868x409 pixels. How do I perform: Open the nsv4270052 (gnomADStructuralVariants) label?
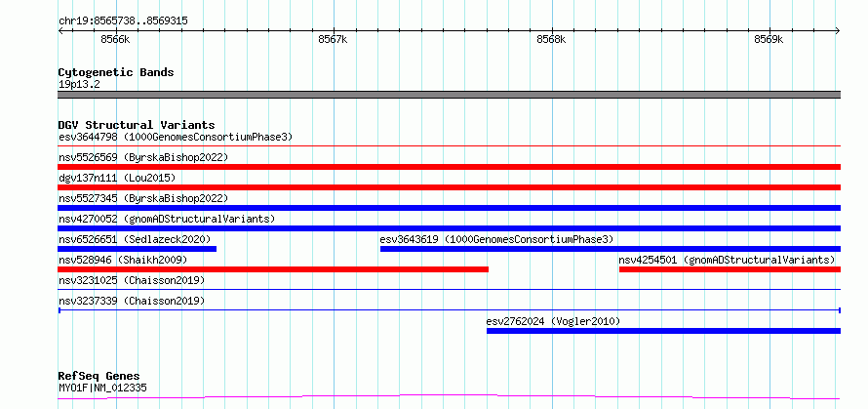tap(167, 219)
